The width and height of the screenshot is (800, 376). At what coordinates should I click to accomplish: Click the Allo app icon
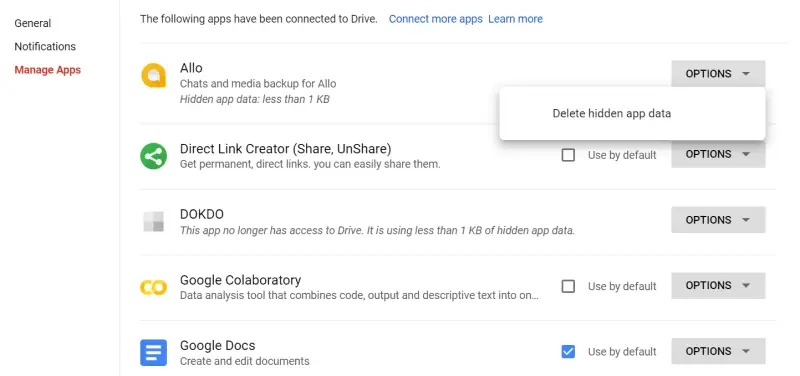[x=153, y=76]
